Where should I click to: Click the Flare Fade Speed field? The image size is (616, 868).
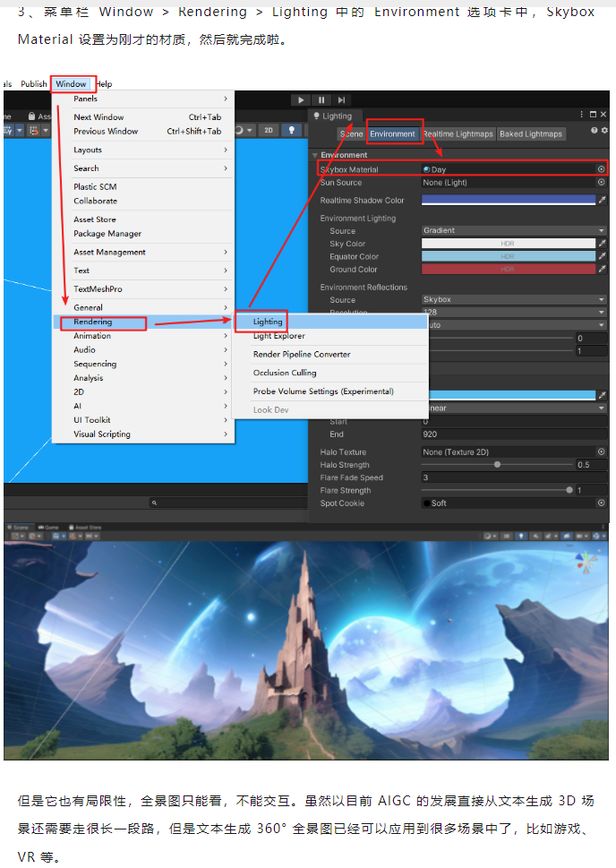pyautogui.click(x=514, y=477)
